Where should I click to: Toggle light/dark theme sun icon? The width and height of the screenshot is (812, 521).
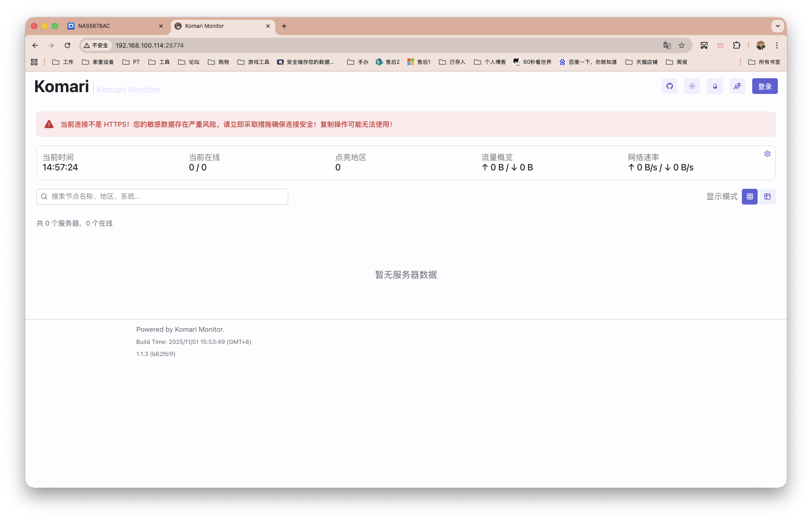[x=692, y=86]
